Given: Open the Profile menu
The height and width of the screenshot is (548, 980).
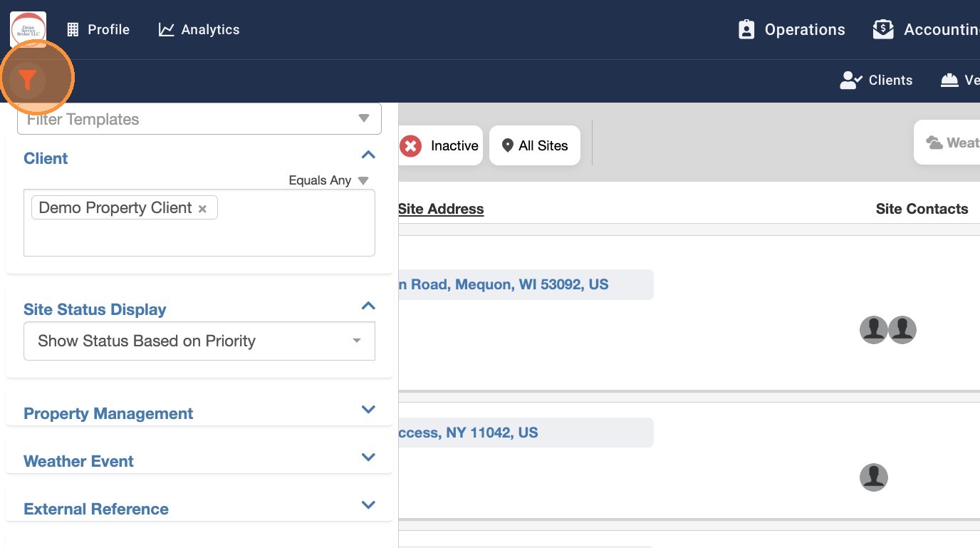Looking at the screenshot, I should click(98, 29).
